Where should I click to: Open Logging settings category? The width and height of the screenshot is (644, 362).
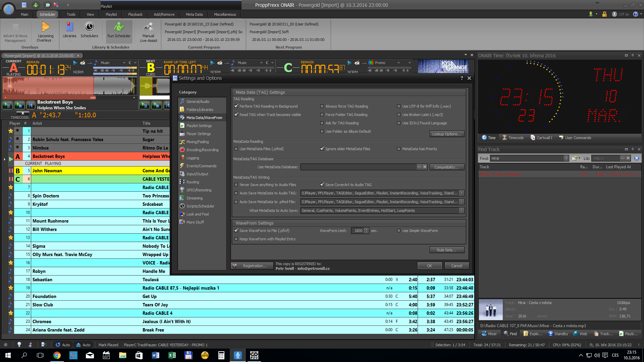[x=193, y=158]
